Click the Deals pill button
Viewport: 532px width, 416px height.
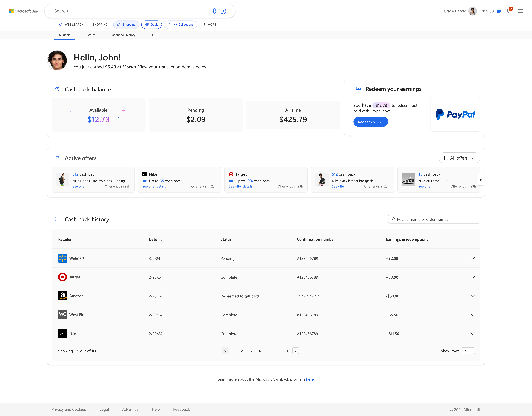(x=152, y=25)
